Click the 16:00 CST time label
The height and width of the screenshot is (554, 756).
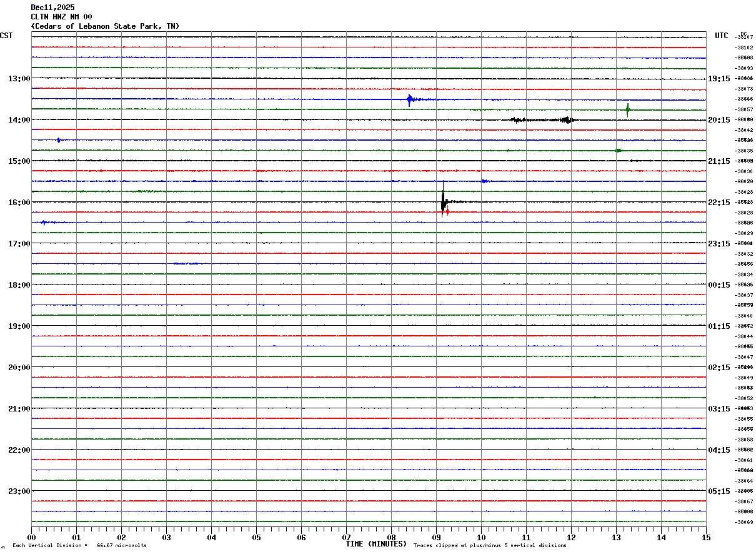coord(19,202)
